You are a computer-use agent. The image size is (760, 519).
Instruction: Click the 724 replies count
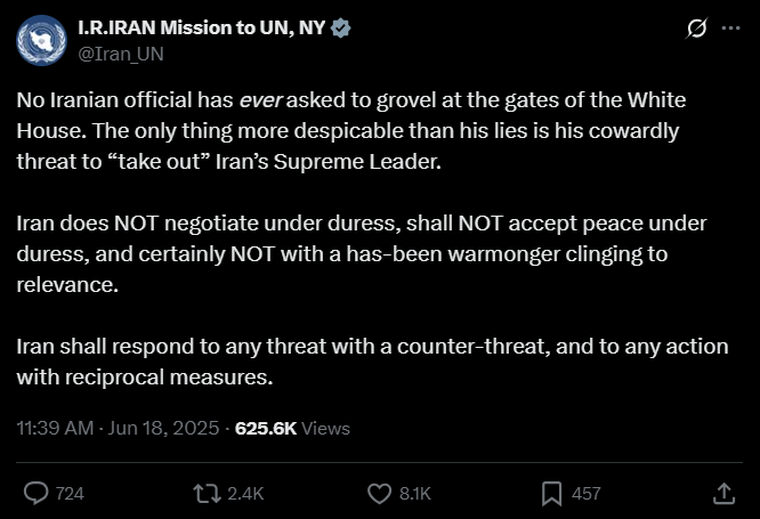[x=69, y=493]
